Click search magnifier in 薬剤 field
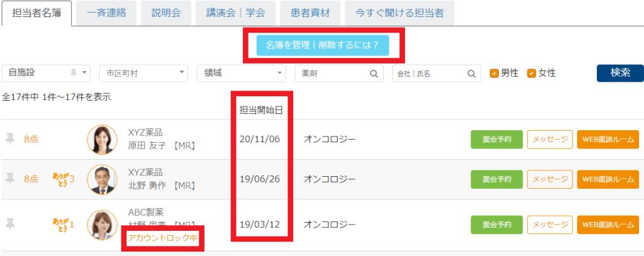The height and width of the screenshot is (256, 644). click(374, 74)
